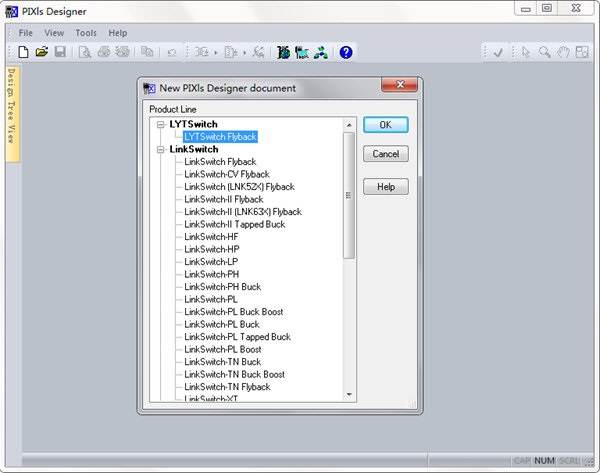Open the Help menu
This screenshot has width=600, height=473.
pos(117,33)
